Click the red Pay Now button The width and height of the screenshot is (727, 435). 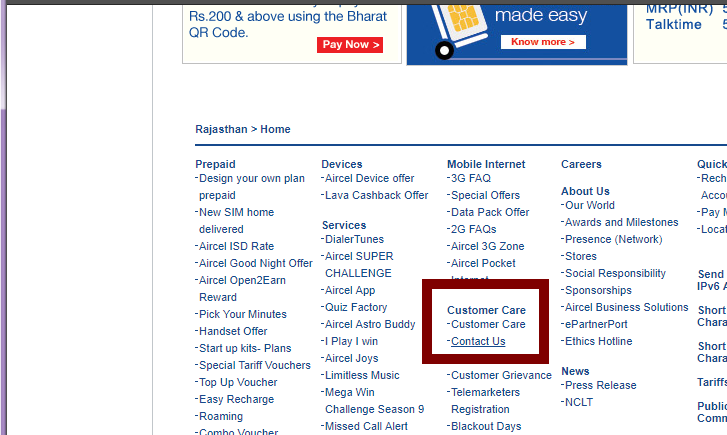pos(350,45)
